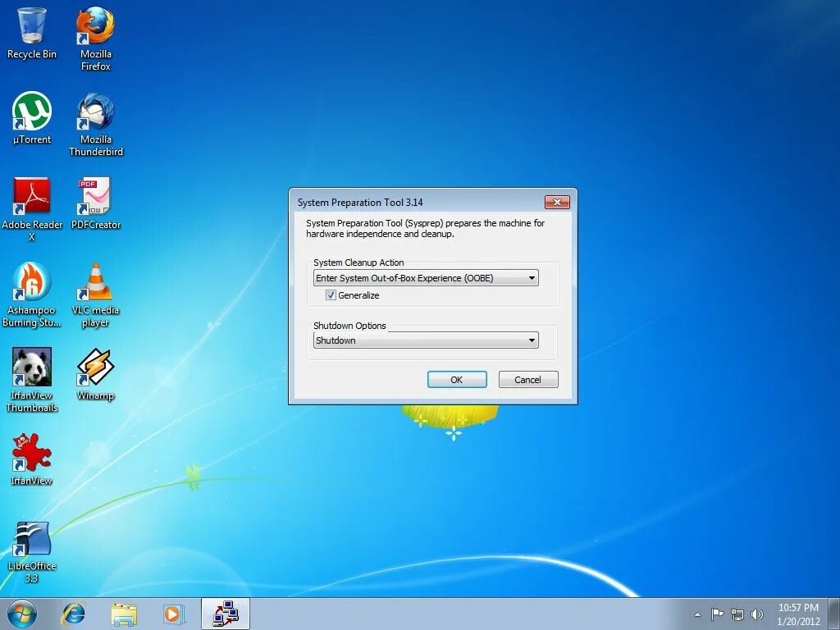Screen dimensions: 840x630
Task: Click the System Cleanup Action group label
Action: click(x=358, y=262)
